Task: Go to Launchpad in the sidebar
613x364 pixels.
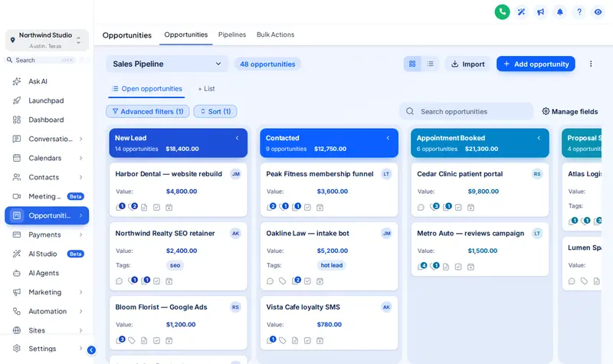Action: (47, 100)
